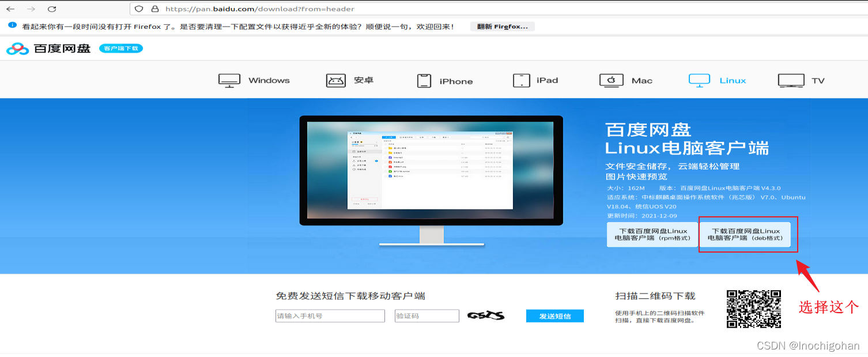Click the TV screen icon
This screenshot has height=357, width=868.
click(x=791, y=81)
